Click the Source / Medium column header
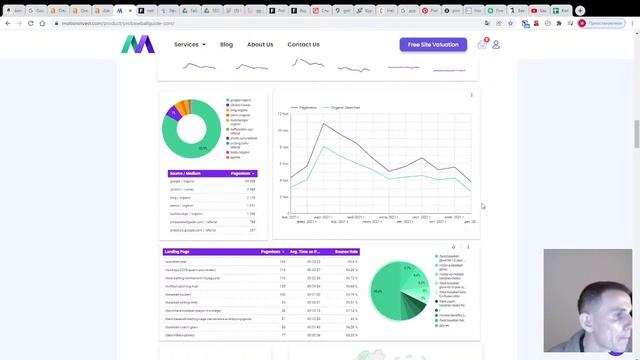640x360 pixels. coord(185,173)
